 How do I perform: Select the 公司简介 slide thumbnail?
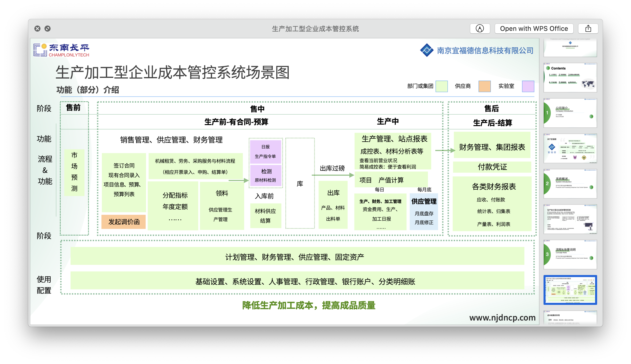[x=570, y=112]
